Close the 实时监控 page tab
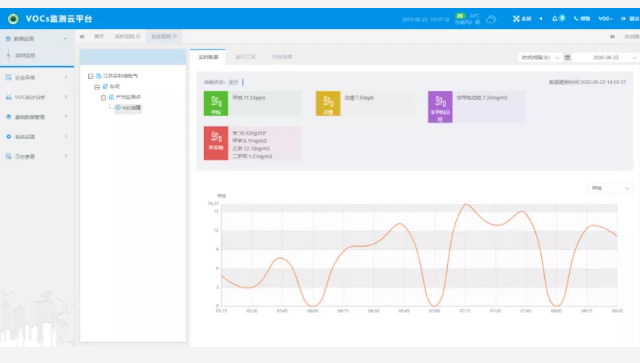Image resolution: width=640 pixels, height=363 pixels. point(138,36)
